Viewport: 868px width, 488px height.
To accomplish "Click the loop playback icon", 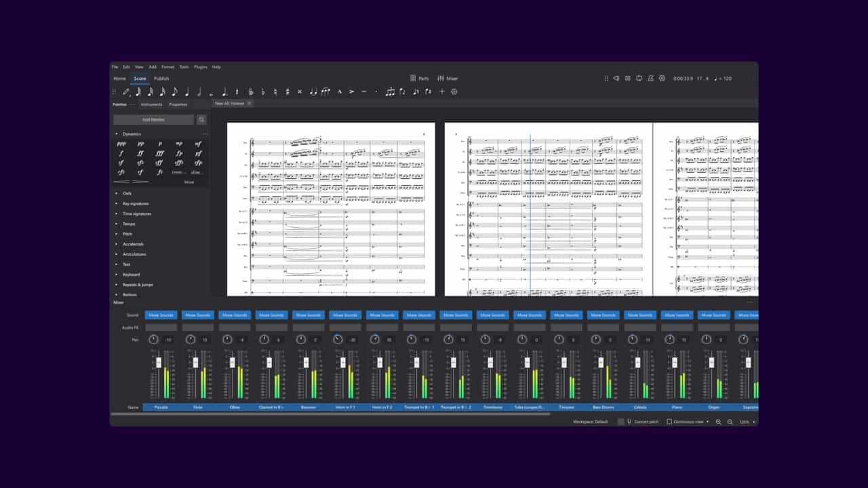I will [x=639, y=79].
